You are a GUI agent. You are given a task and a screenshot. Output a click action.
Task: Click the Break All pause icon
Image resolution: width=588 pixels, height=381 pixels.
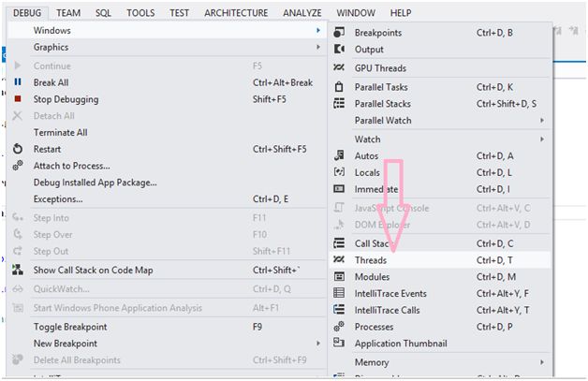[17, 82]
